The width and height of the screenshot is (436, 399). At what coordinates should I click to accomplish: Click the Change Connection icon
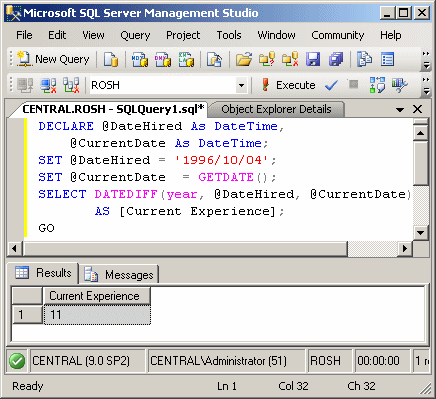[71, 85]
